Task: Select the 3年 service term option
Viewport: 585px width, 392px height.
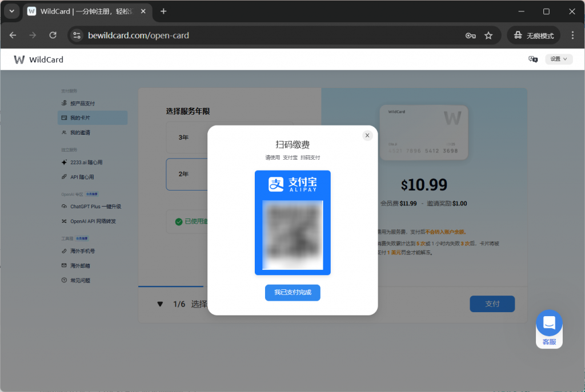Action: point(187,138)
